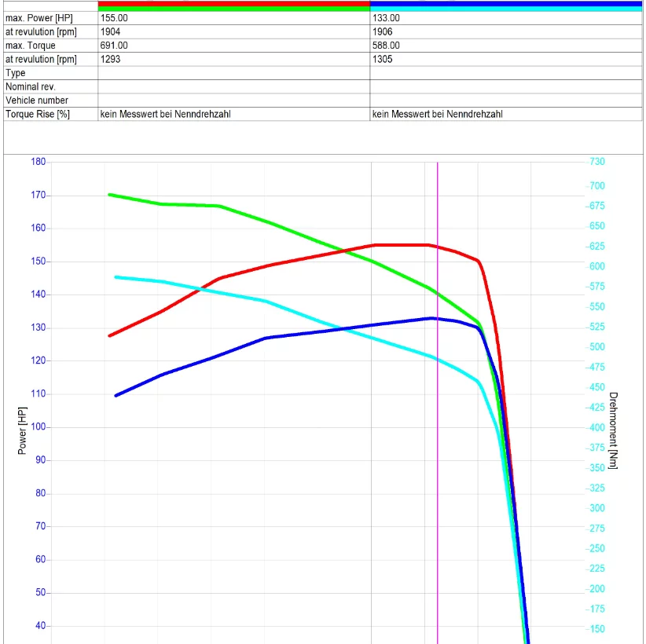Click the magenta vertical cursor line

click(x=437, y=471)
